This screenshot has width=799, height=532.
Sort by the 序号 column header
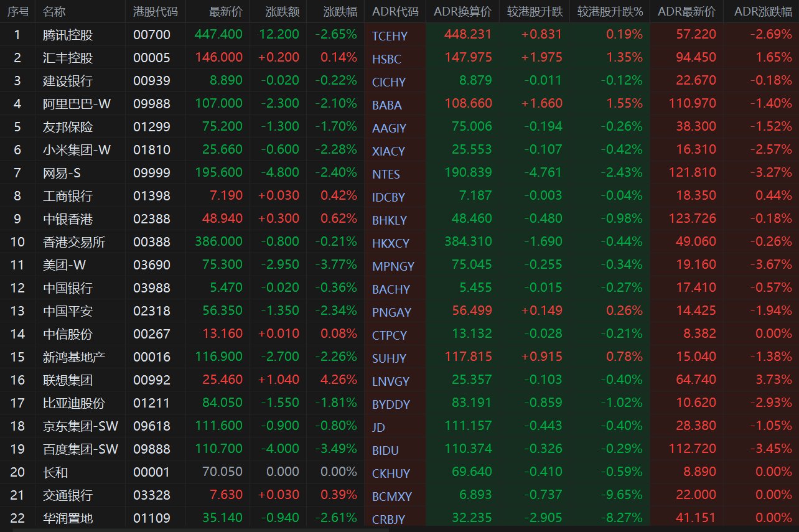click(17, 11)
